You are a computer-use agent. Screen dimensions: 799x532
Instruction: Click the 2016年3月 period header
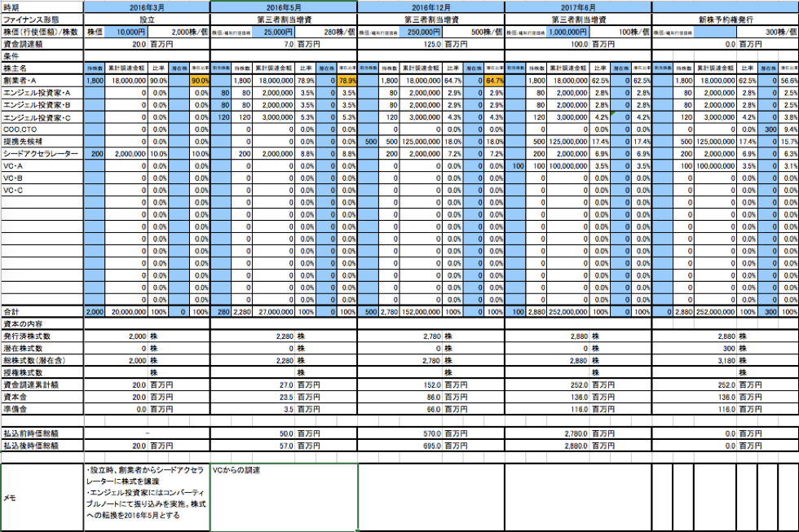(x=147, y=7)
